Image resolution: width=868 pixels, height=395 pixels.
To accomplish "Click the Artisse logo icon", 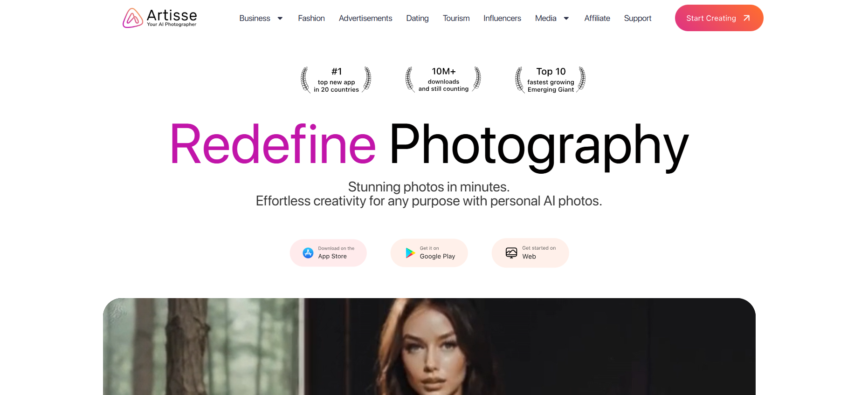I will tap(132, 18).
